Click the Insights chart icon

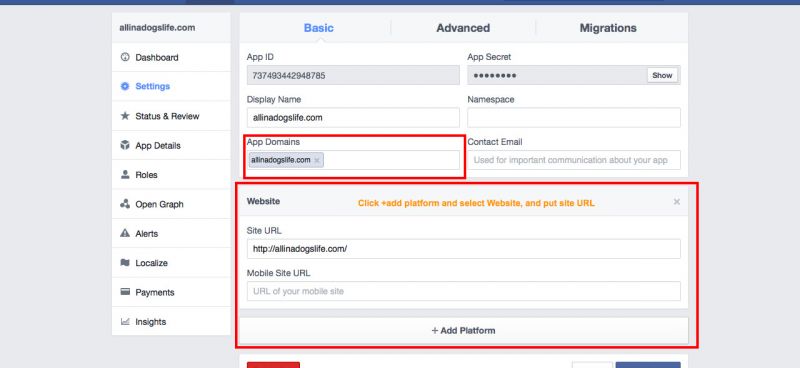click(124, 322)
